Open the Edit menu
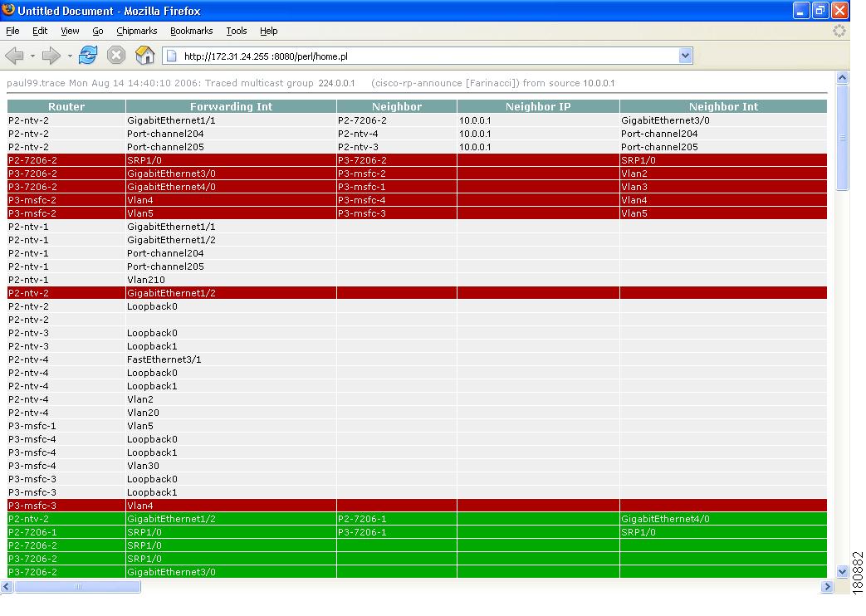The width and height of the screenshot is (866, 616). point(40,31)
